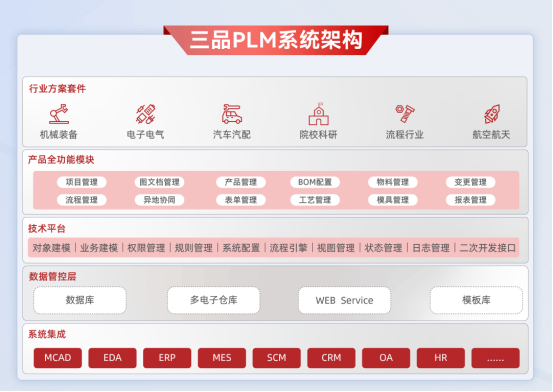553x392 pixels.
Task: Click the WEB Service box
Action: point(345,300)
